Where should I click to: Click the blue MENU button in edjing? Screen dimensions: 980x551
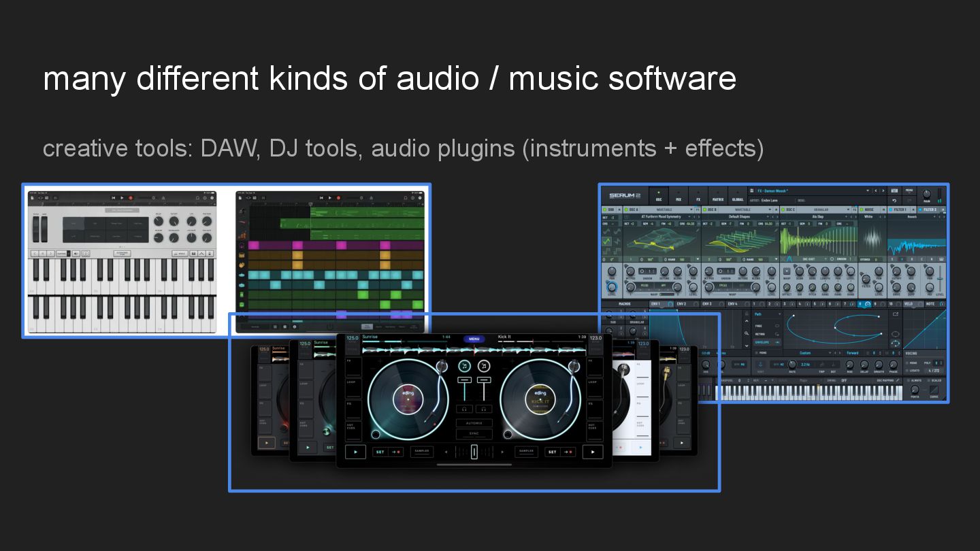click(x=474, y=339)
